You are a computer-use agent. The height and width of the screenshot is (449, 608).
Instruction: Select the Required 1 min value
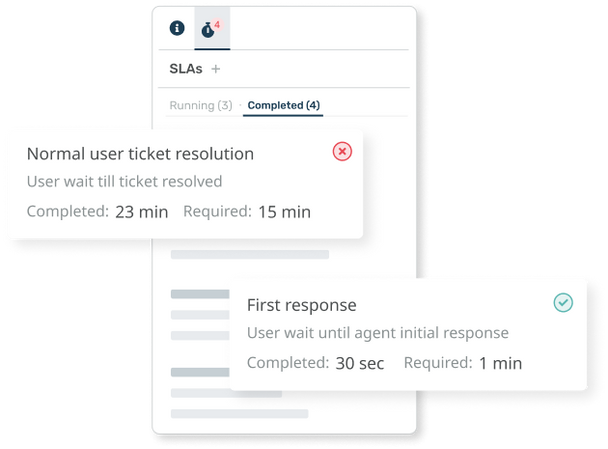tap(500, 363)
